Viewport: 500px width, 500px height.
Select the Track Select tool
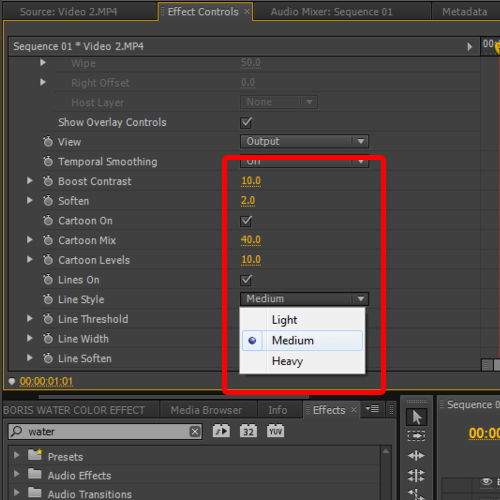[416, 436]
